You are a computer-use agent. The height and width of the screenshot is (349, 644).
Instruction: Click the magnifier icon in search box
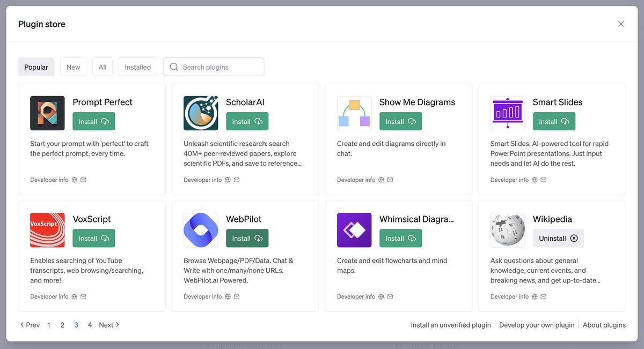174,67
